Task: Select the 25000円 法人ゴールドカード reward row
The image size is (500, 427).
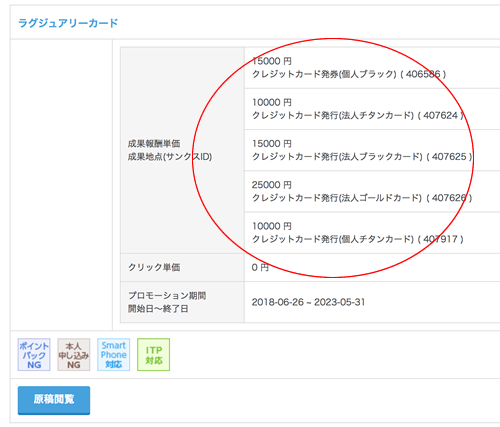Action: 372,191
